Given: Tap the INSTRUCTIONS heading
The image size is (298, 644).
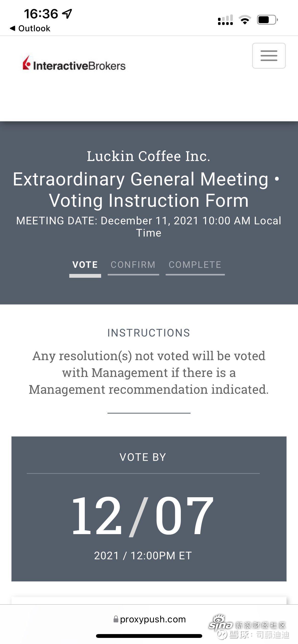Looking at the screenshot, I should click(149, 333).
